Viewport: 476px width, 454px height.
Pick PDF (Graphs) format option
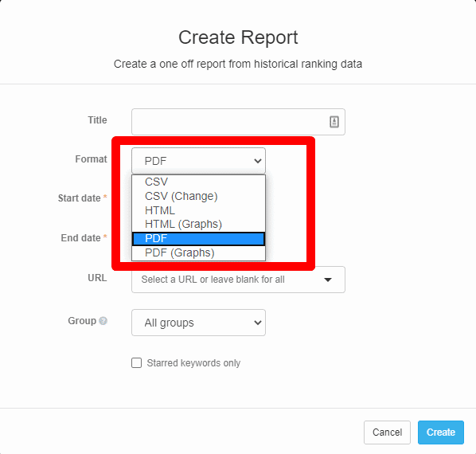[x=198, y=252]
